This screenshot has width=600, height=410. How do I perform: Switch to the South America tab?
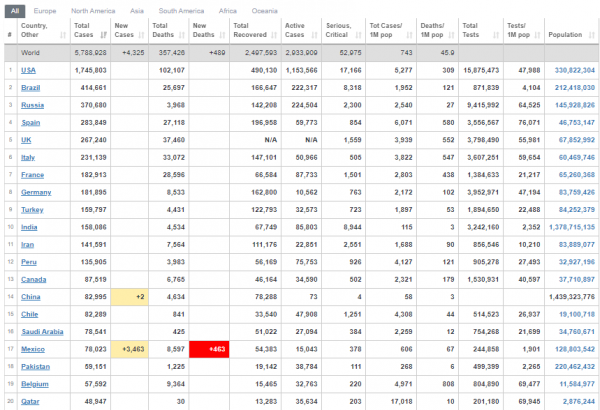click(181, 11)
